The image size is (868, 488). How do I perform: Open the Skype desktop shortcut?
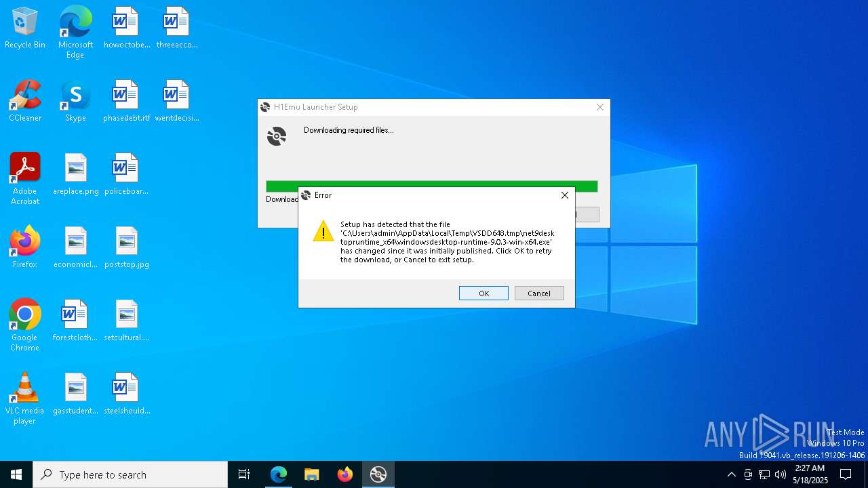75,102
